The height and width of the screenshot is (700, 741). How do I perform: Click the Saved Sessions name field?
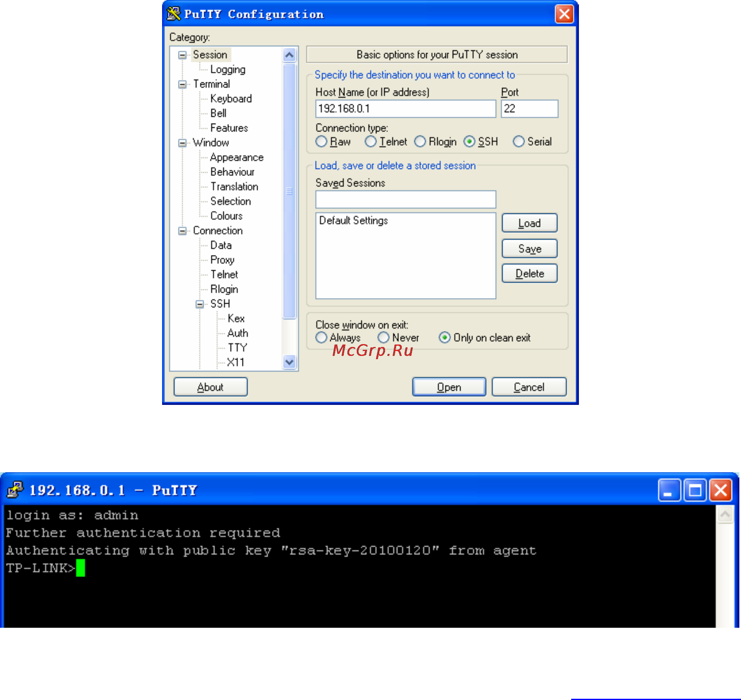click(x=406, y=200)
